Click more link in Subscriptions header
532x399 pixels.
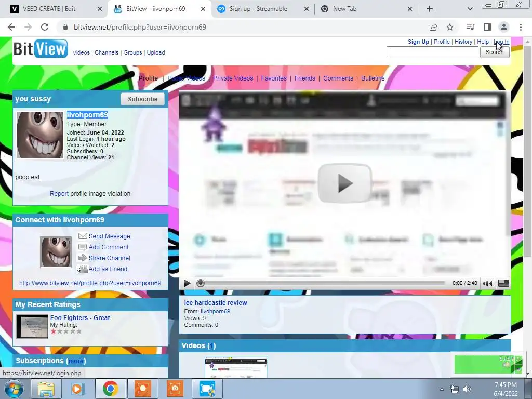[x=76, y=361]
